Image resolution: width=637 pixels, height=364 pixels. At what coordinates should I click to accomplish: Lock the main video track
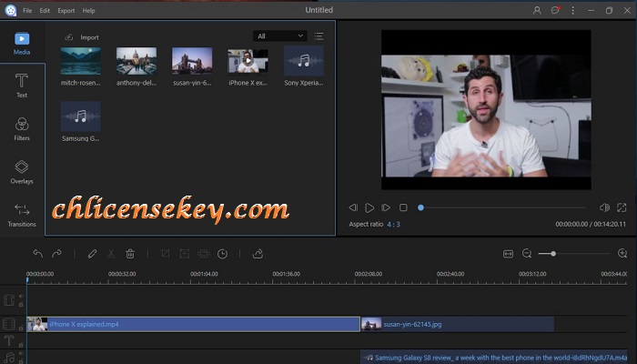pos(21,329)
